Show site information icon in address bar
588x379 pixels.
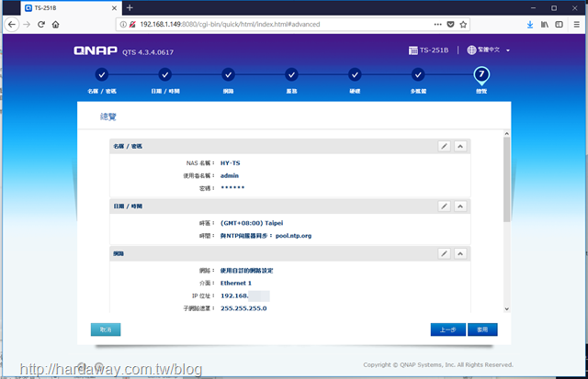[x=123, y=25]
